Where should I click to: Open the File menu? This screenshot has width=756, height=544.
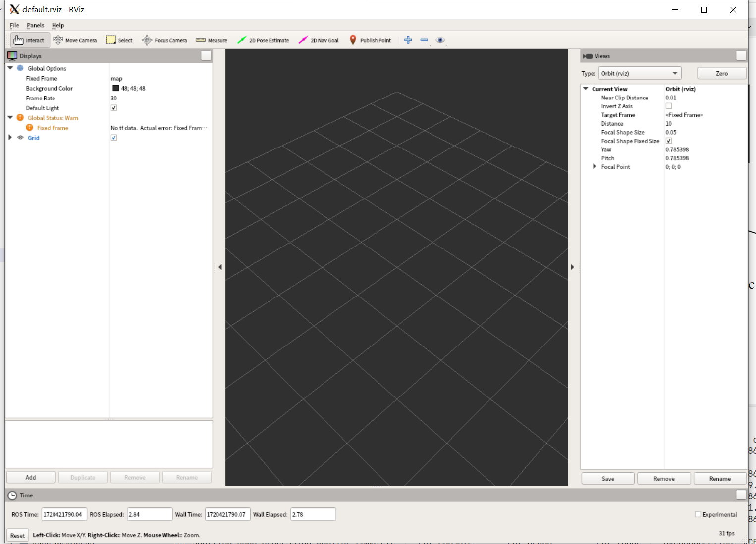point(14,25)
